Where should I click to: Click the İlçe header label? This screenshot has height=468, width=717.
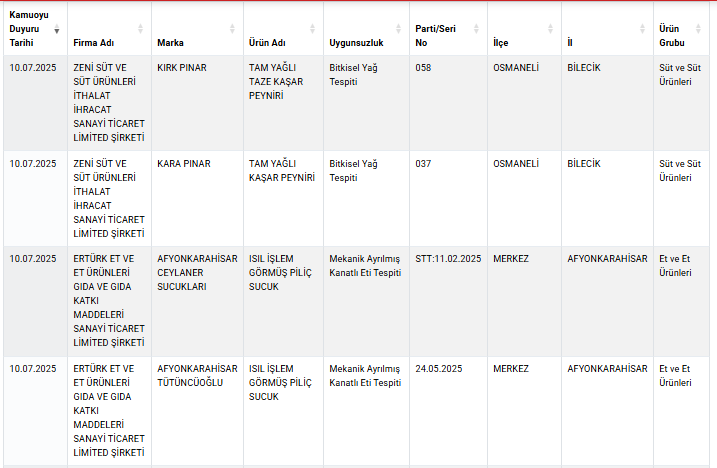500,43
